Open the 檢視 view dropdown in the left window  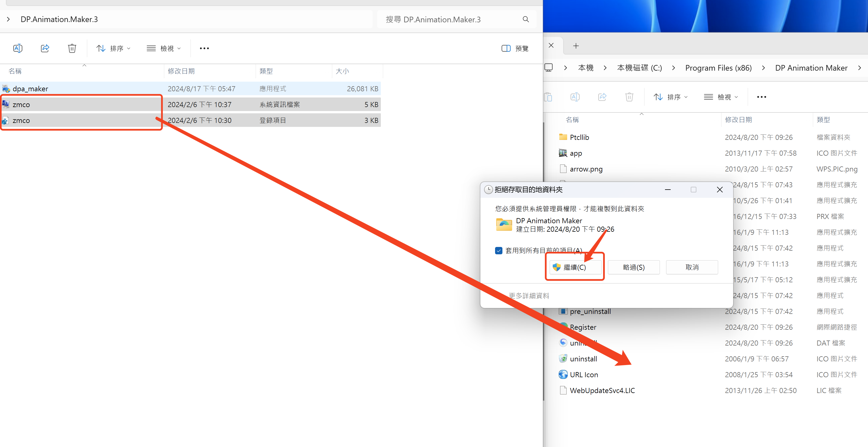tap(164, 48)
